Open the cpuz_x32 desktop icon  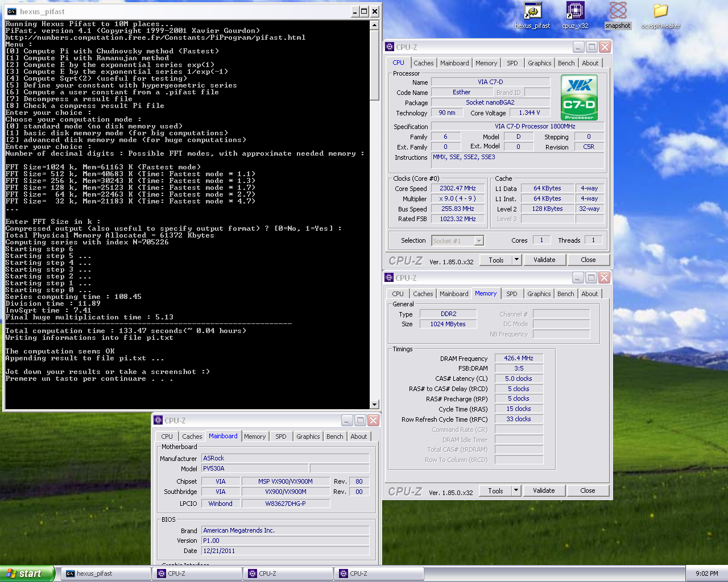click(575, 11)
